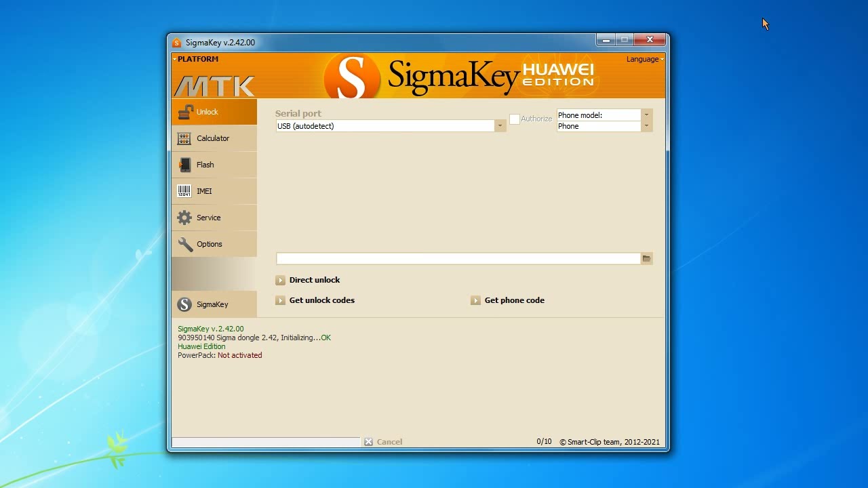Click the Flash phone icon
This screenshot has width=868, height=488.
[x=184, y=165]
